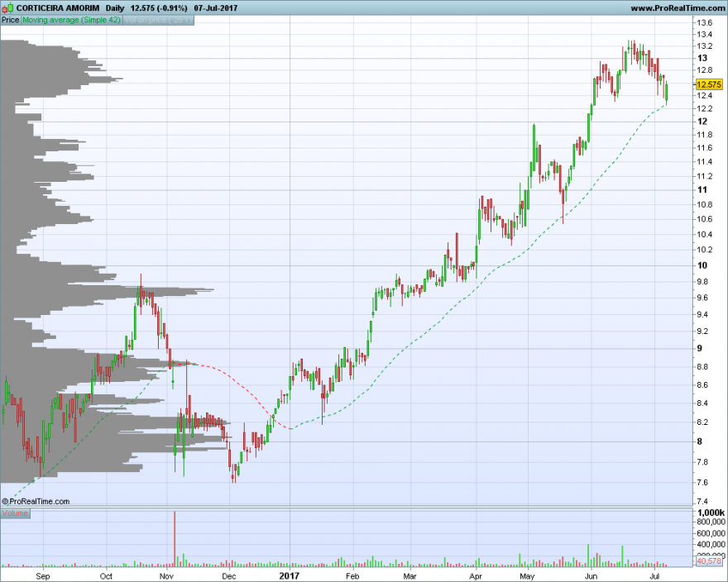Click the 07-Jul-2017 date text
728x582 pixels.
click(216, 8)
